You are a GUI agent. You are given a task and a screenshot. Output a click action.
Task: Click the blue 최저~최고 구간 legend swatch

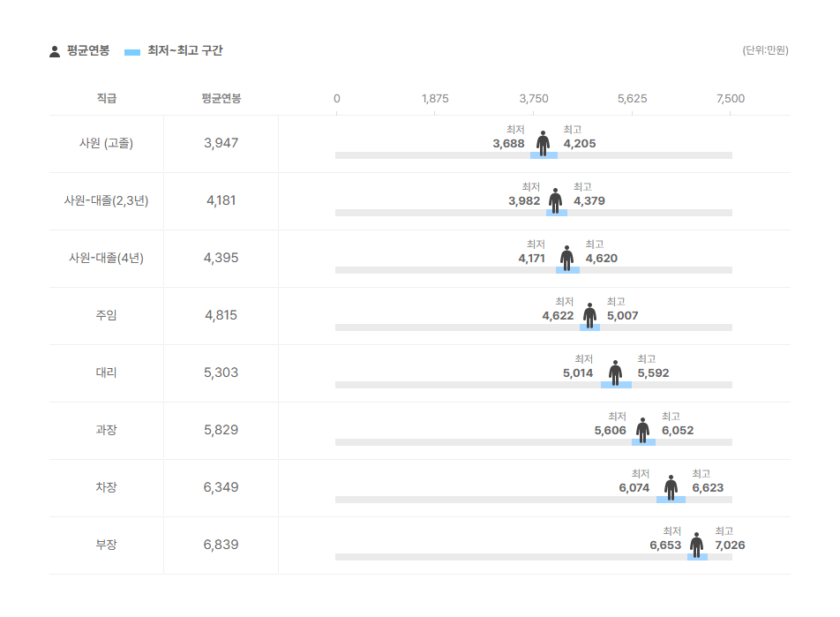coord(132,52)
